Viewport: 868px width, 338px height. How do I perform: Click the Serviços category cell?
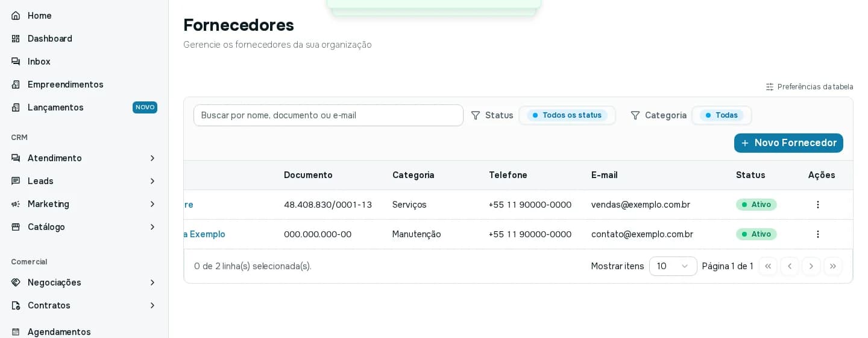point(409,205)
